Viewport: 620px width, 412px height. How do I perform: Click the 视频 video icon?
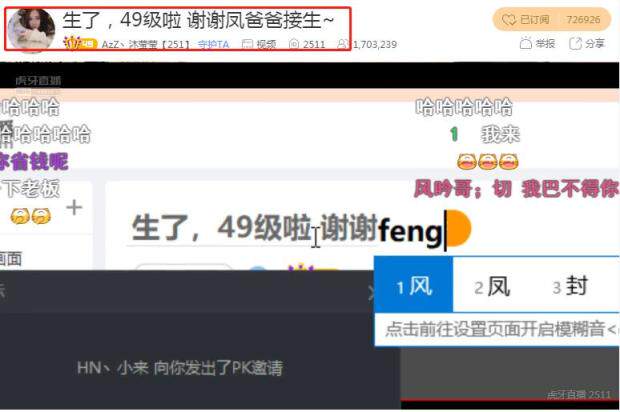click(x=248, y=44)
